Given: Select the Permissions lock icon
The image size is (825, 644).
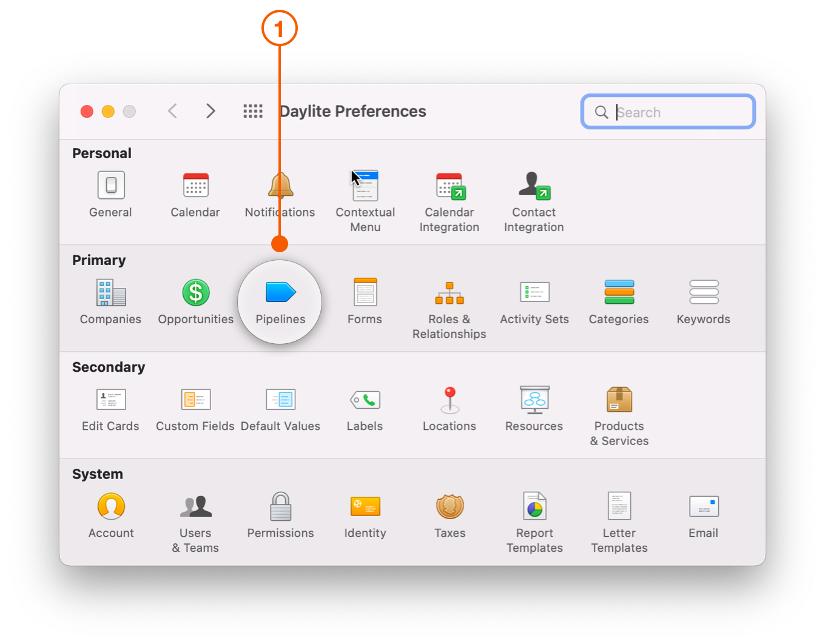Looking at the screenshot, I should (x=280, y=506).
